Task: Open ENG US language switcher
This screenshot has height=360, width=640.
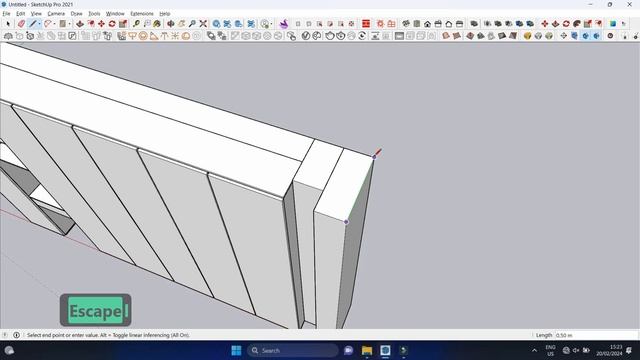Action: coord(550,350)
